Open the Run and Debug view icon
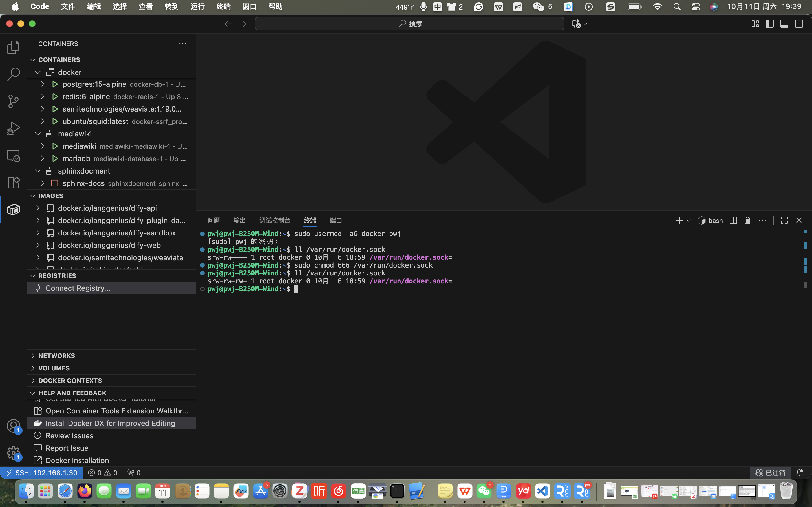 tap(14, 128)
